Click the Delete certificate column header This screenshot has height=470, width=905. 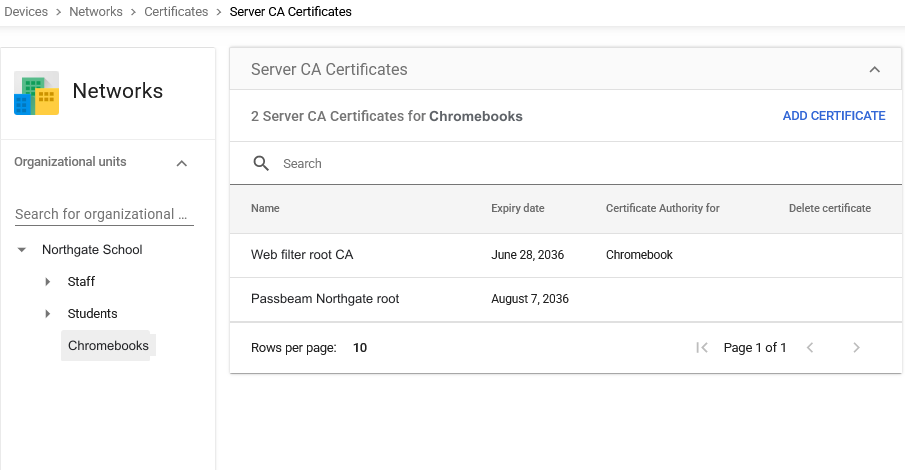tap(830, 208)
